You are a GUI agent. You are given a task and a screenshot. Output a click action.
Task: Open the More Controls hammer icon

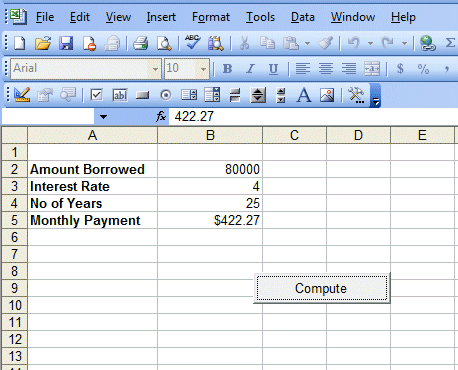pyautogui.click(x=356, y=95)
